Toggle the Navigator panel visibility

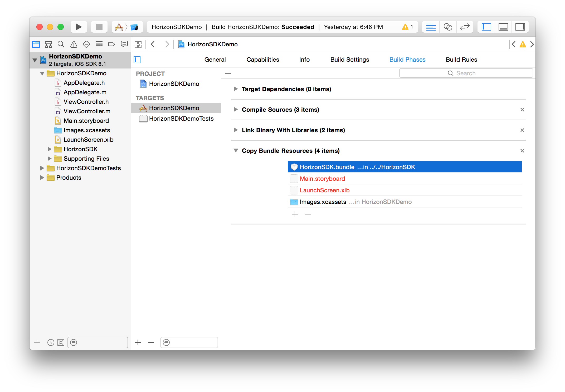point(486,27)
